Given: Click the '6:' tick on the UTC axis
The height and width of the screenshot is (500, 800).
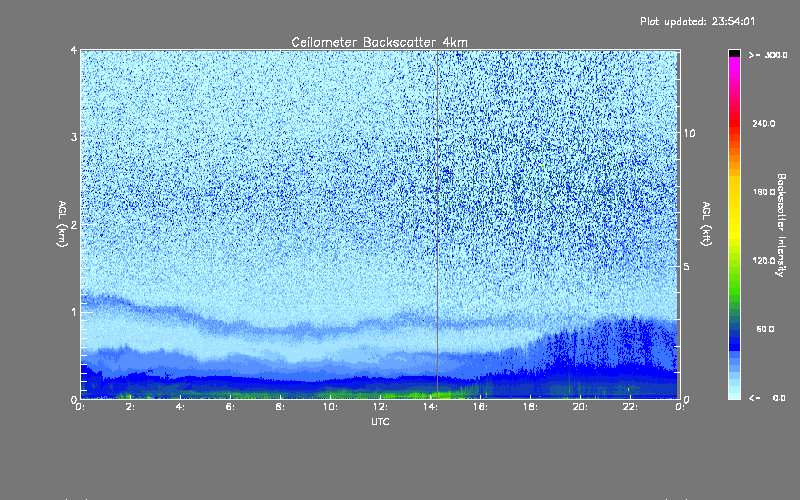Looking at the screenshot, I should click(230, 407).
